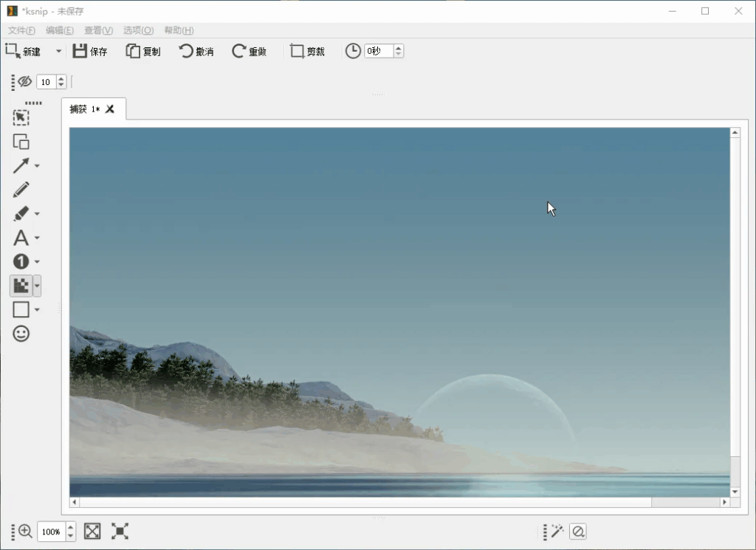Screen dimensions: 756x550
Task: Click the delay seconds input field
Action: 379,51
